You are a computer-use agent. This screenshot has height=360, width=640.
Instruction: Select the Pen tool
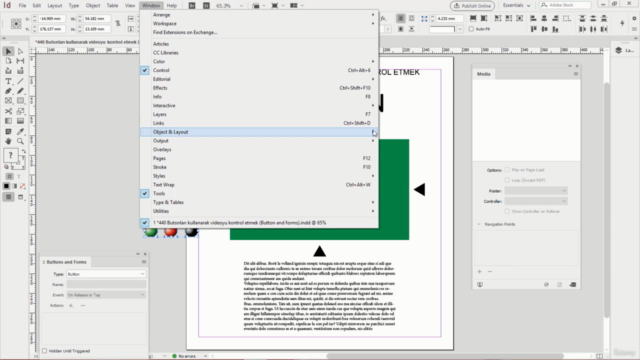(8, 91)
